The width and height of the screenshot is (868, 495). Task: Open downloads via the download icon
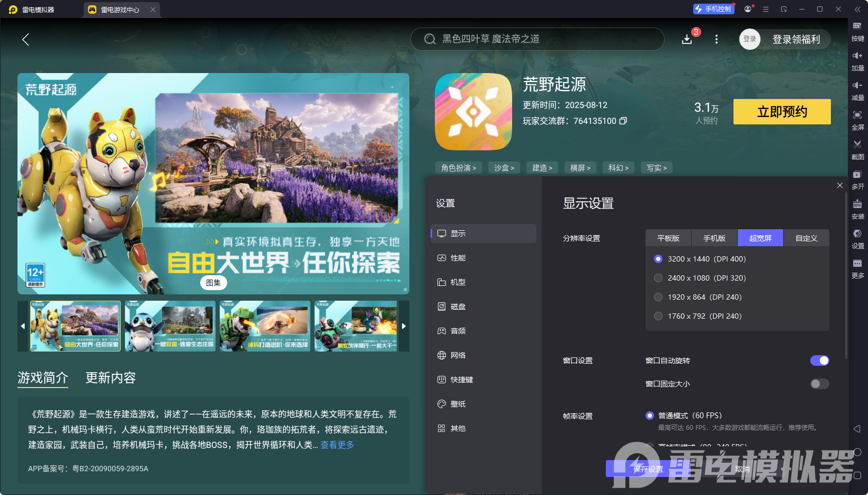[687, 39]
